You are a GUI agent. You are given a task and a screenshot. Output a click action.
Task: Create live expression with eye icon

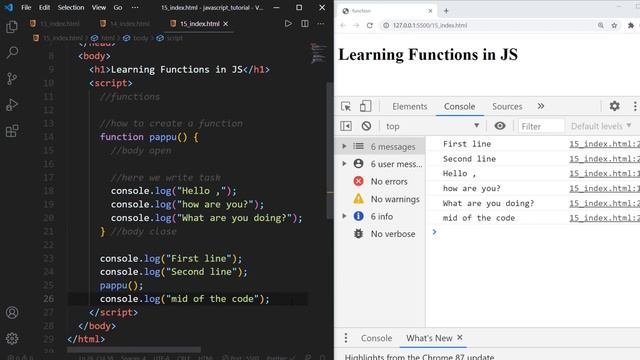click(500, 126)
